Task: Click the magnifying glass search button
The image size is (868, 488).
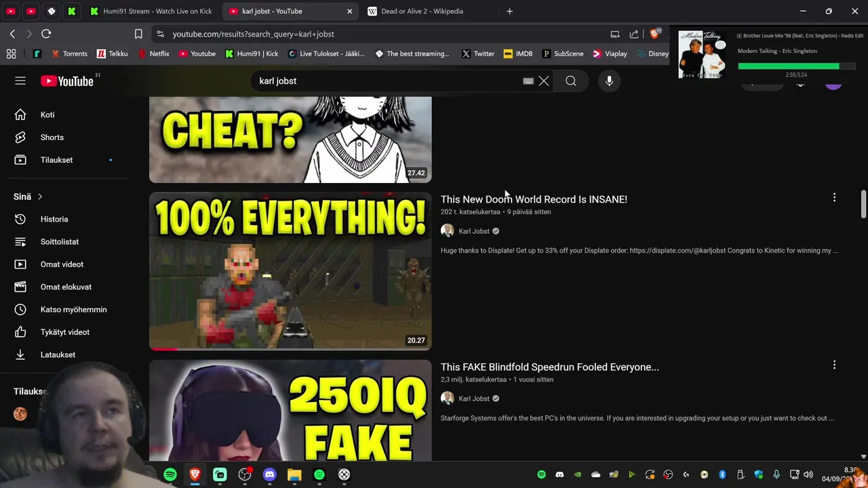Action: click(571, 81)
